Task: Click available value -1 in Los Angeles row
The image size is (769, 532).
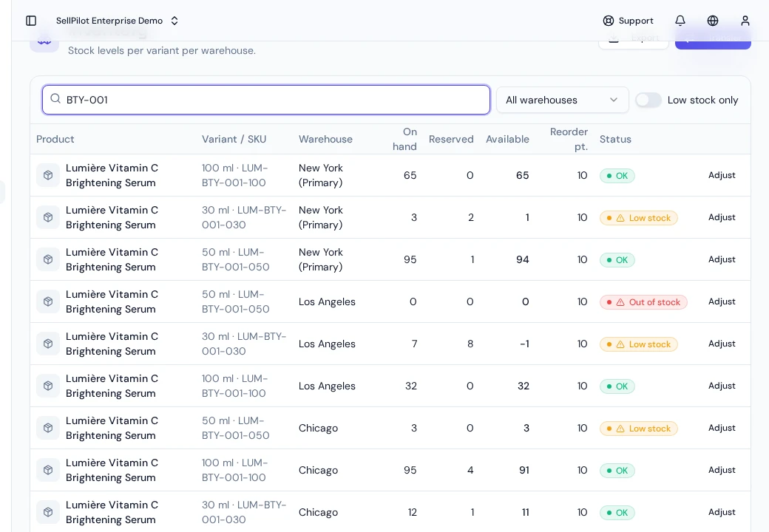Action: [524, 344]
